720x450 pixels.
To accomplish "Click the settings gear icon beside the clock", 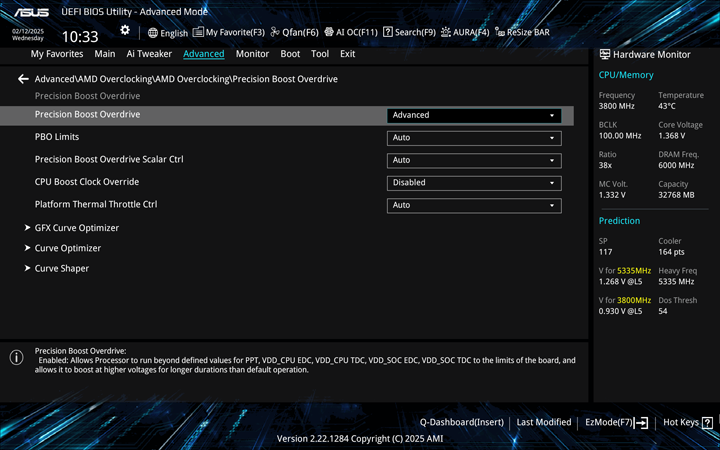I will (x=125, y=31).
